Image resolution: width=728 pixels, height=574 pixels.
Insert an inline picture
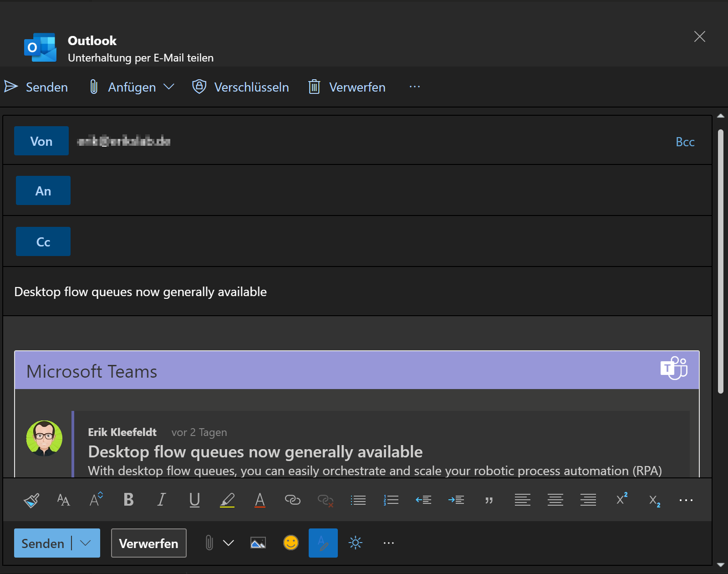click(x=258, y=543)
